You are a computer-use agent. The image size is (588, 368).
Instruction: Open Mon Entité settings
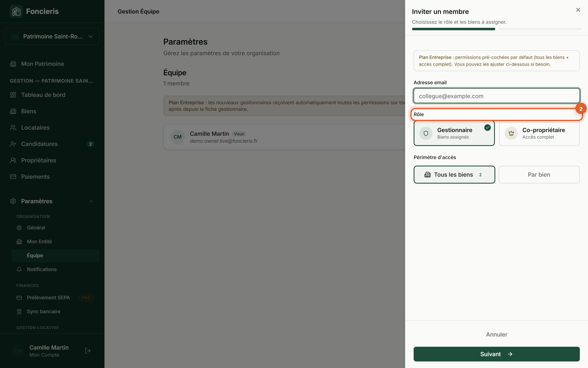55,241
